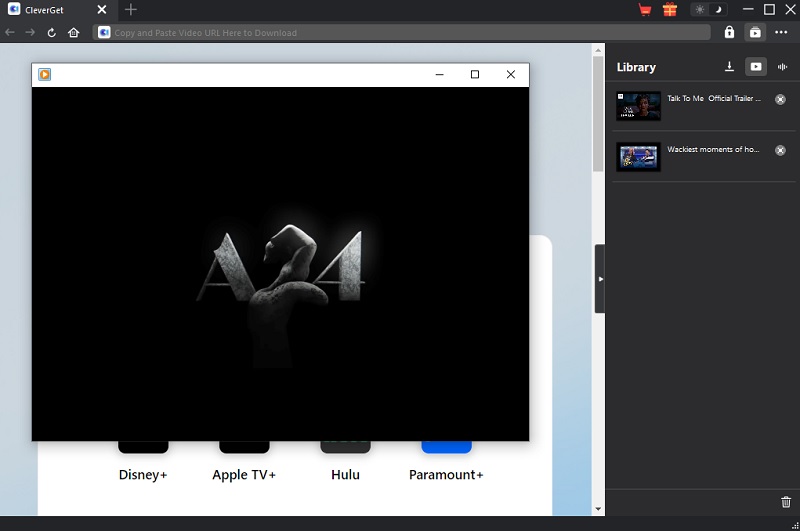Close the CleverGet tab
The width and height of the screenshot is (800, 531).
tap(102, 10)
